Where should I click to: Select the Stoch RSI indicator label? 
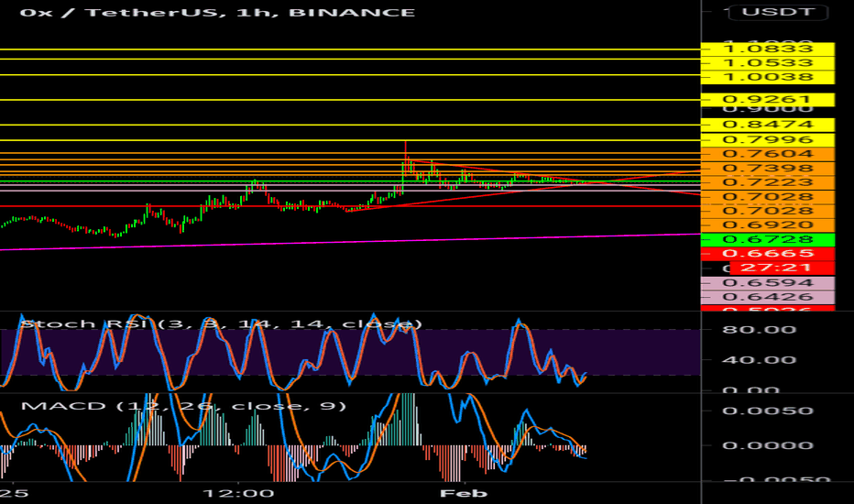(221, 324)
